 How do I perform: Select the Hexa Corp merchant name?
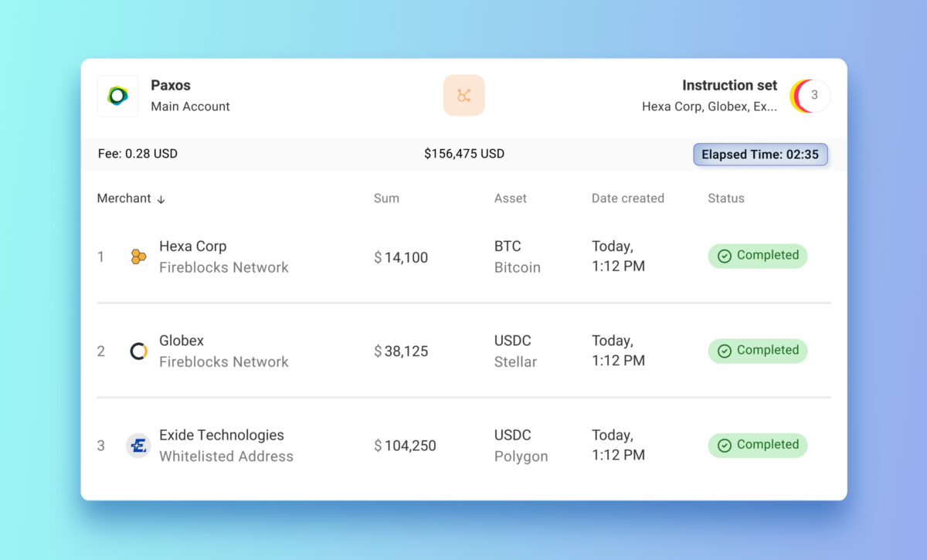(193, 246)
